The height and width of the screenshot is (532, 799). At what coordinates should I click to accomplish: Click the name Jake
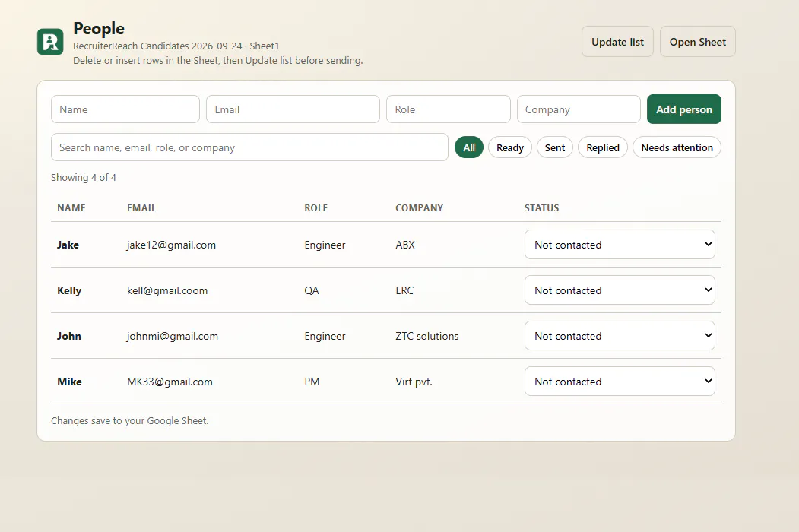point(68,245)
